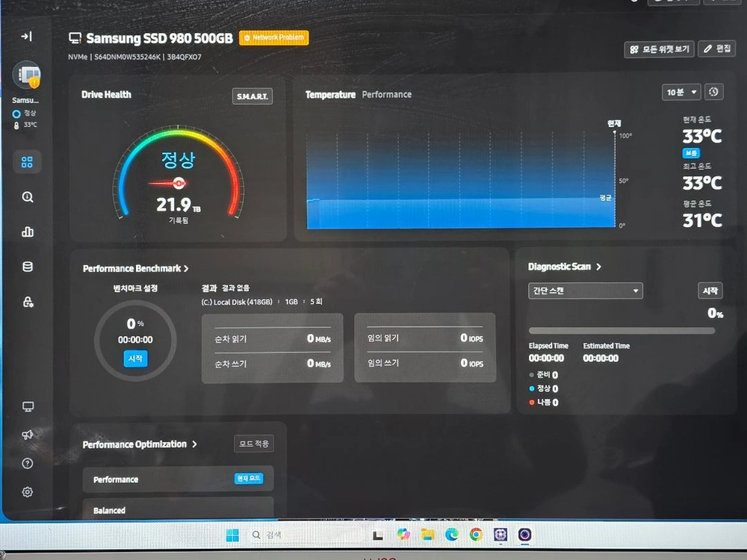747x560 pixels.
Task: Click the history clock icon
Action: [x=713, y=91]
